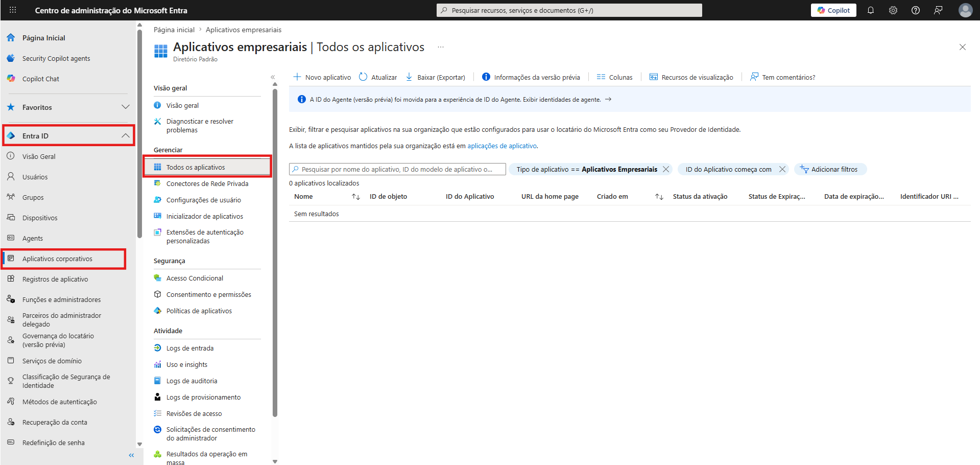The image size is (980, 465).
Task: Click Baixar (Exportar) button
Action: tap(435, 77)
